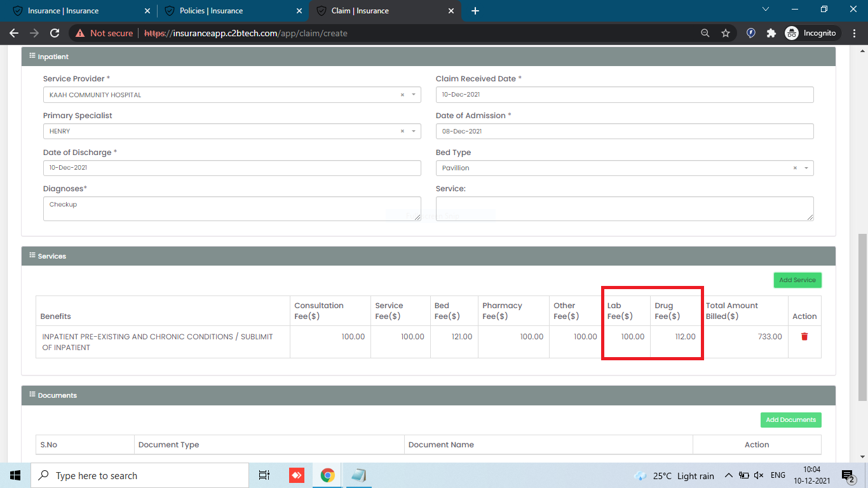Click the Claim Received Date field
Viewport: 868px width, 488px height.
[625, 95]
